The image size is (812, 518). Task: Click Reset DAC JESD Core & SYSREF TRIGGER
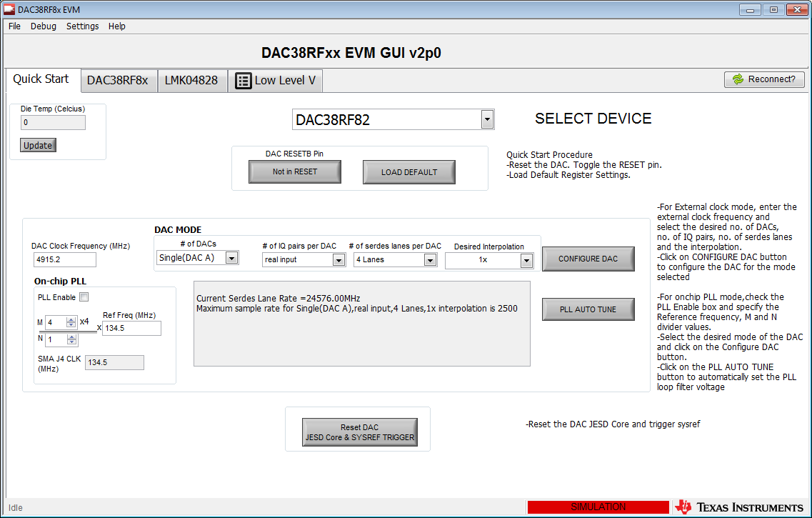[359, 432]
